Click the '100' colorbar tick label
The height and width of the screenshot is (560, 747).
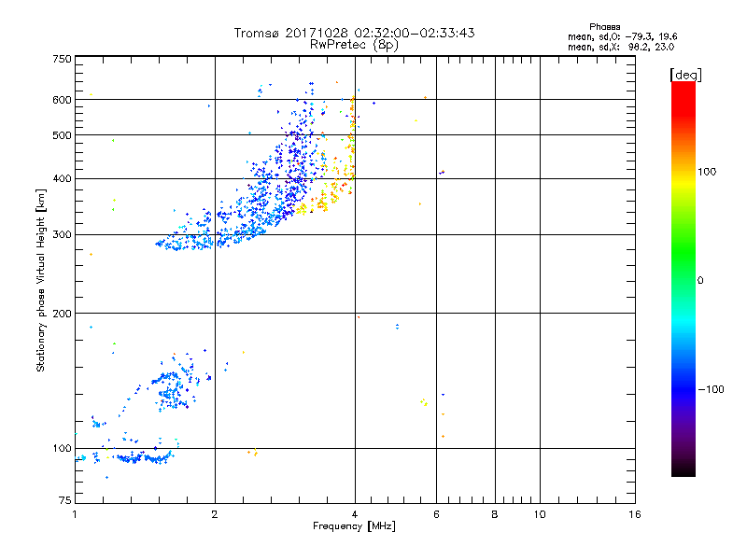click(x=707, y=172)
